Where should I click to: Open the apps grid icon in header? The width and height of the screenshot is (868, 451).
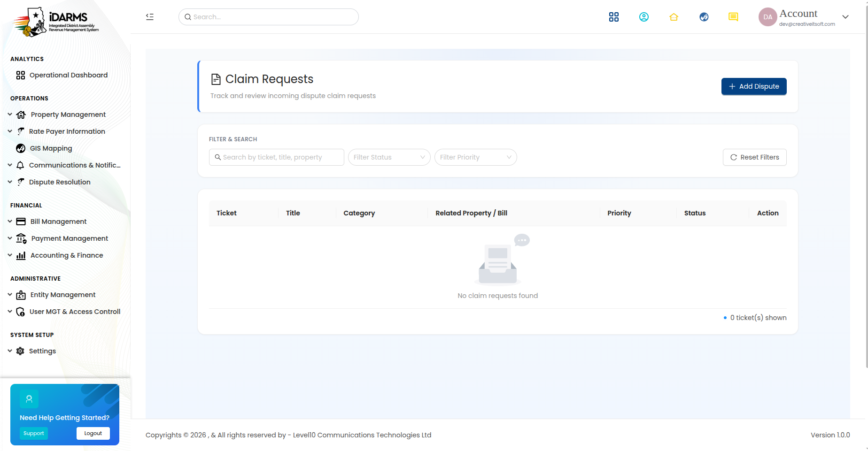(613, 17)
